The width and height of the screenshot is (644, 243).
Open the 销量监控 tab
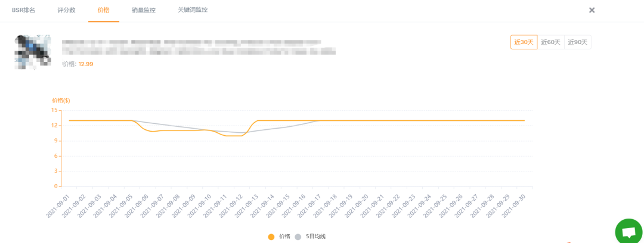coord(144,10)
